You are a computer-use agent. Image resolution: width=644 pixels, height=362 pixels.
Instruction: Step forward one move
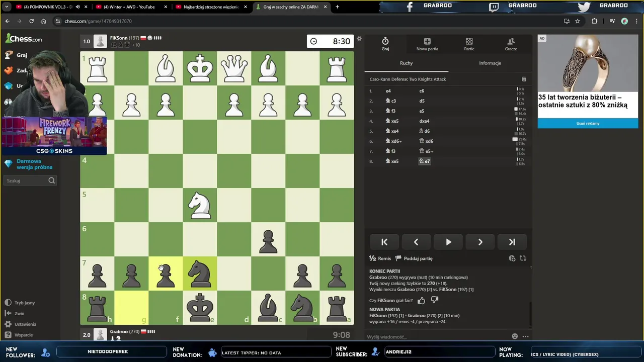(480, 242)
